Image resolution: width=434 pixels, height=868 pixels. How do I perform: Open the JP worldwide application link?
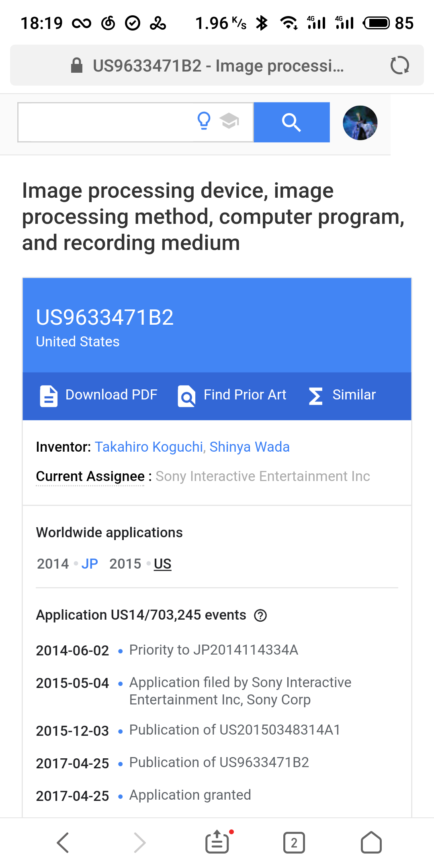tap(90, 564)
